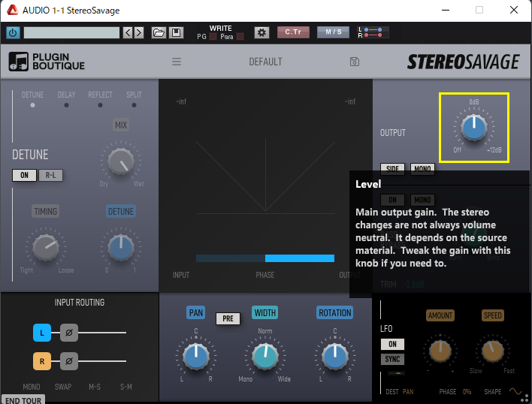This screenshot has width=532, height=404.
Task: Toggle the L input channel button
Action: pyautogui.click(x=42, y=333)
